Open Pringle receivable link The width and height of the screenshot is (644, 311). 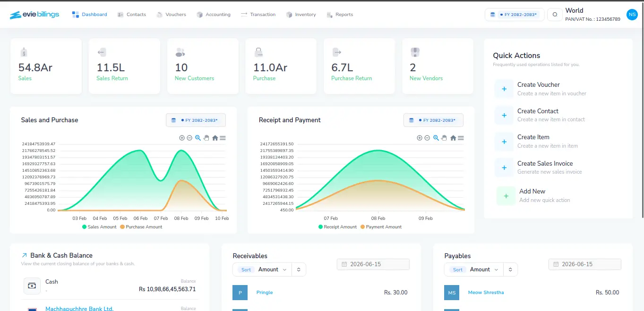(265, 293)
